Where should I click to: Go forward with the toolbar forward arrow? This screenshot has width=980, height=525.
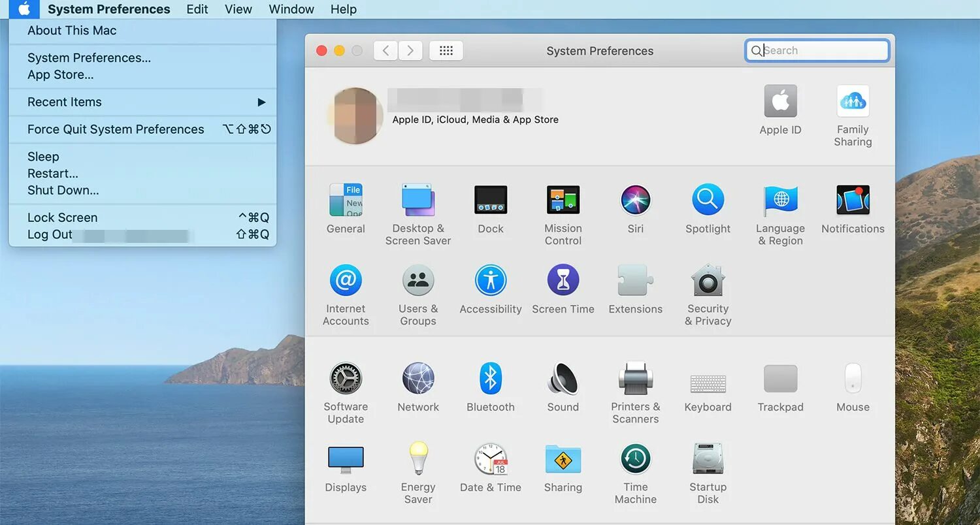410,50
